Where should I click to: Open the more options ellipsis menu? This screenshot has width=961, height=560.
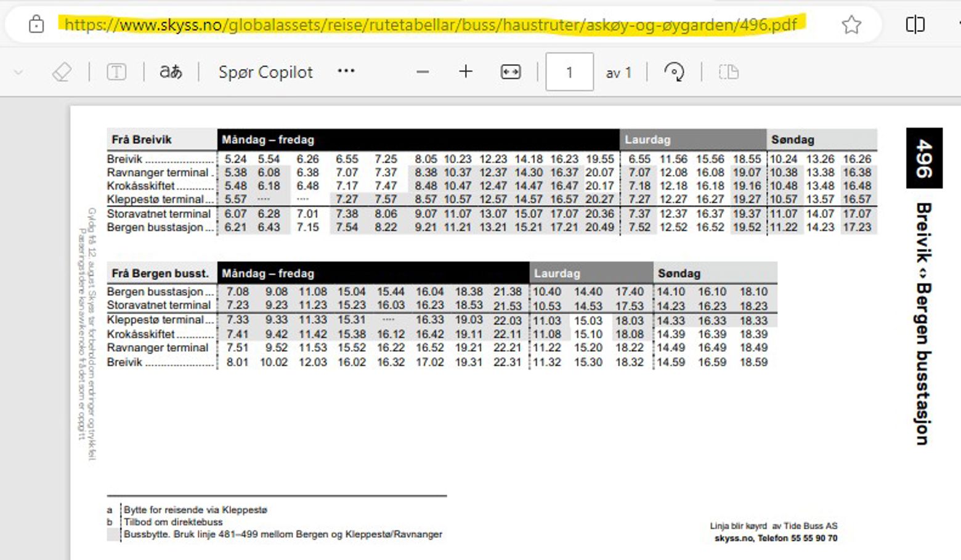(x=346, y=71)
